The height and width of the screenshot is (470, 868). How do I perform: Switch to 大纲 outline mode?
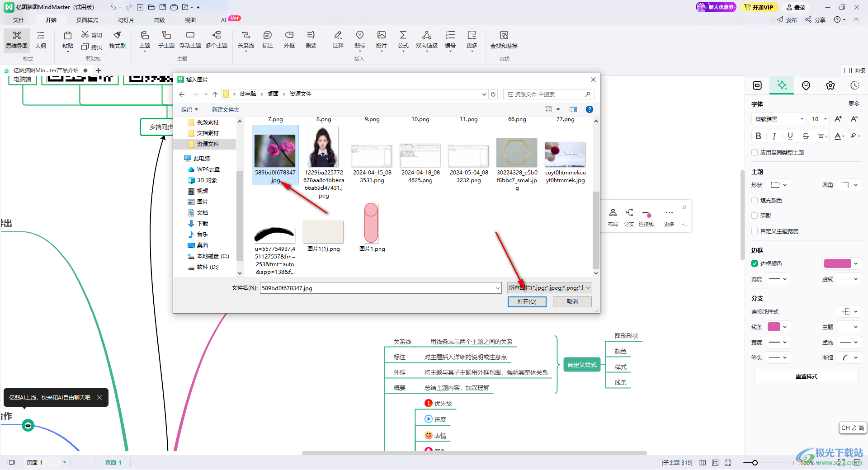tap(41, 40)
